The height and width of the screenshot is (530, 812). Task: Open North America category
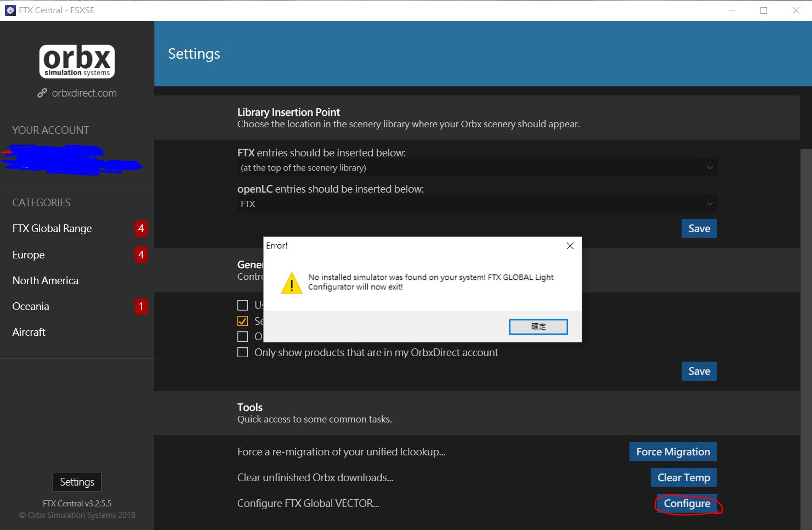(46, 280)
